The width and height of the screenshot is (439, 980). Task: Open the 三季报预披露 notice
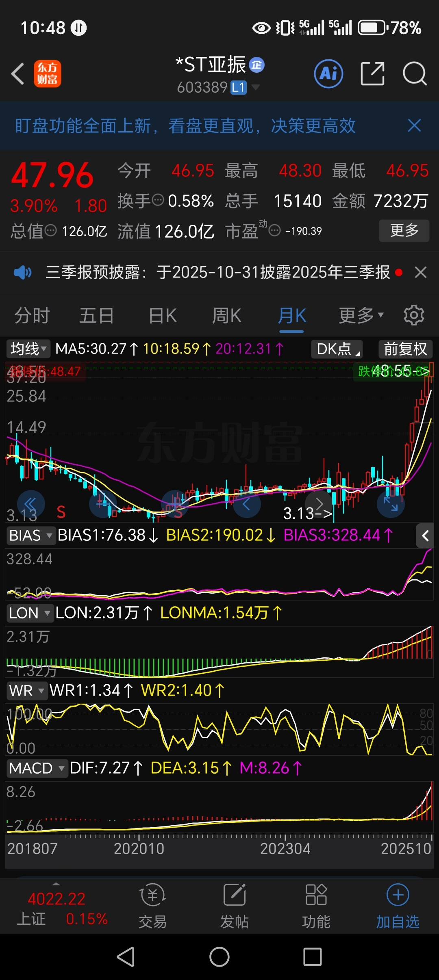pyautogui.click(x=218, y=272)
